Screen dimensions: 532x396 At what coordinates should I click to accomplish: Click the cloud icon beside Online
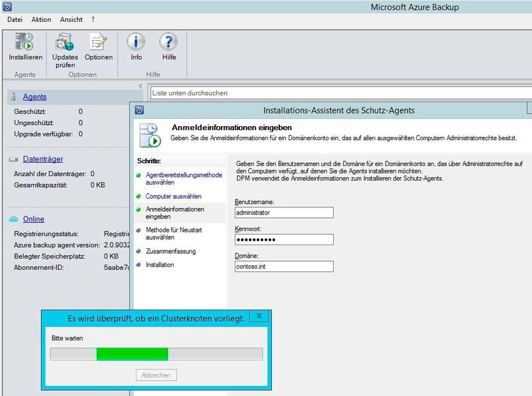point(13,219)
